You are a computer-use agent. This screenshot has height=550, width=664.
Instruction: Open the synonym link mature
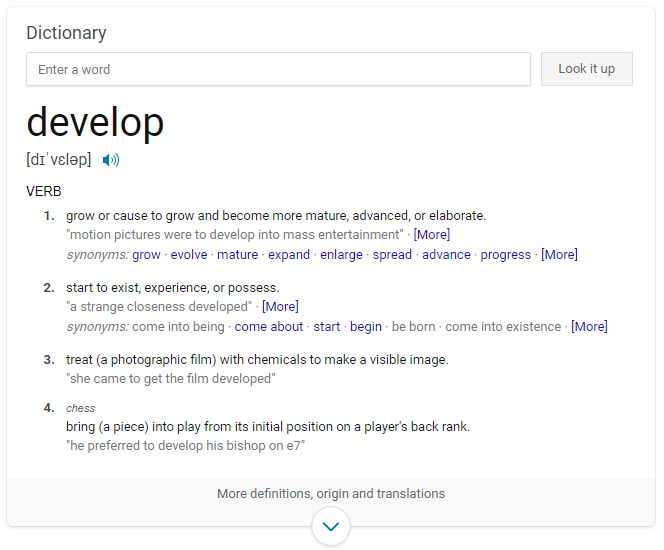coord(238,254)
